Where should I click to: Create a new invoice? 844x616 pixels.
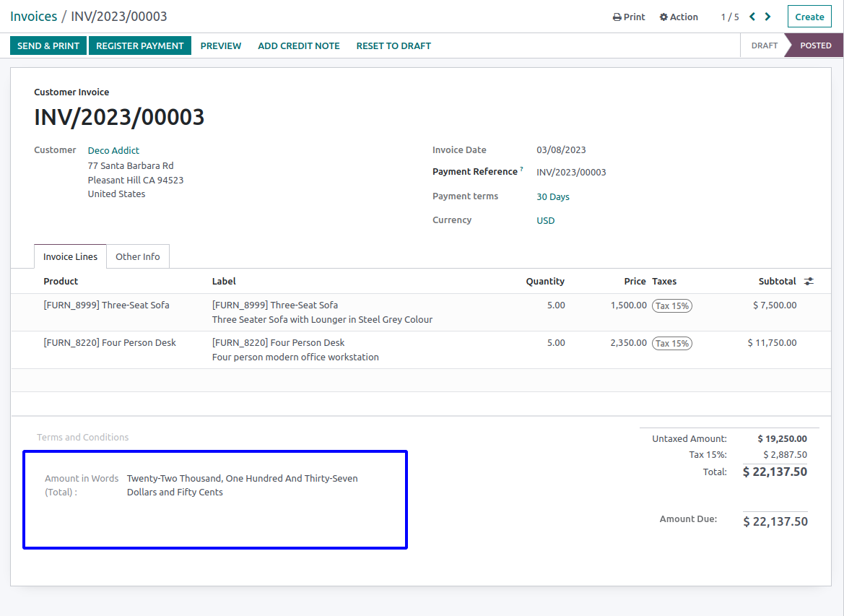809,17
